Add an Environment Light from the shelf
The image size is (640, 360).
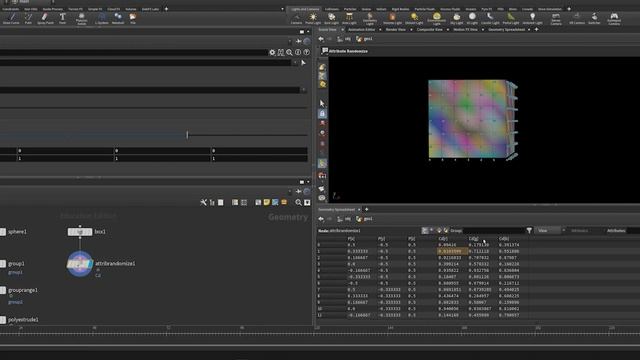tap(437, 19)
